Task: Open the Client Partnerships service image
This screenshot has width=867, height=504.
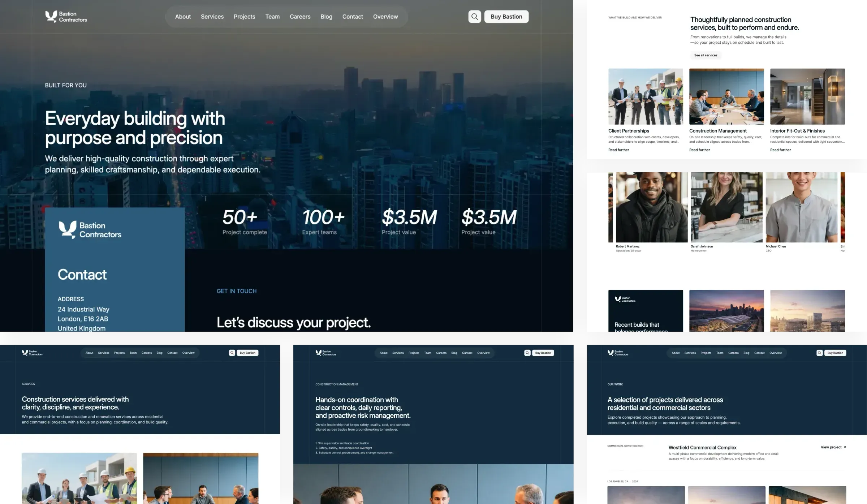Action: pos(646,96)
